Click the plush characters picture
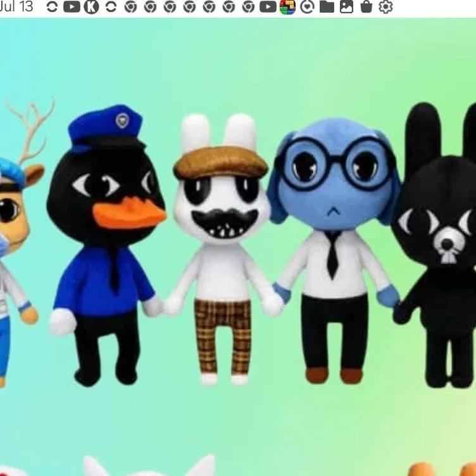Viewport: 476px width, 476px height. [x=238, y=247]
